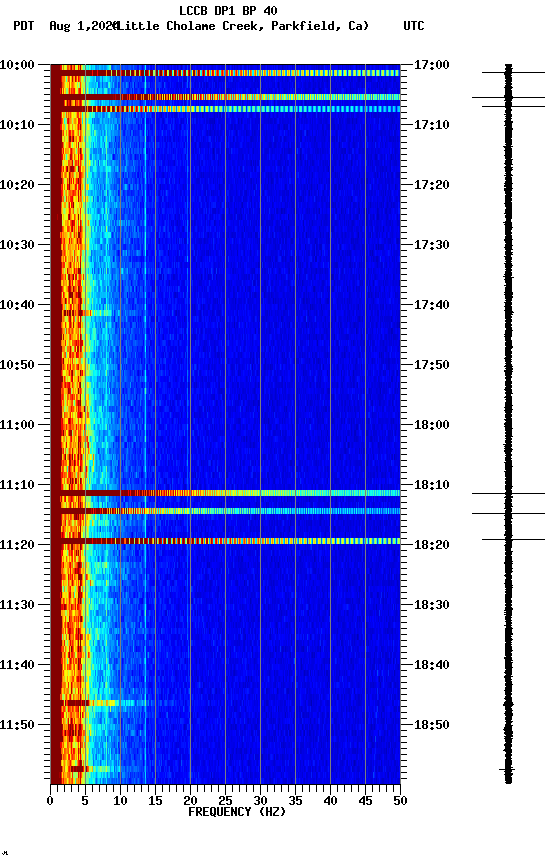
Task: Click the broadband event band near 10:05
Action: click(x=225, y=97)
